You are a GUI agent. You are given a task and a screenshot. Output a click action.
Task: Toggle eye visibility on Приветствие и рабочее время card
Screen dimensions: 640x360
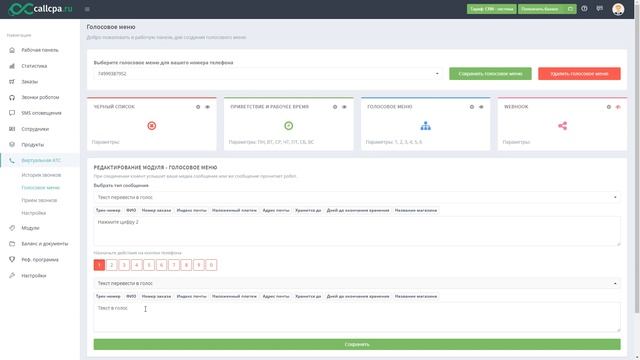pyautogui.click(x=344, y=107)
